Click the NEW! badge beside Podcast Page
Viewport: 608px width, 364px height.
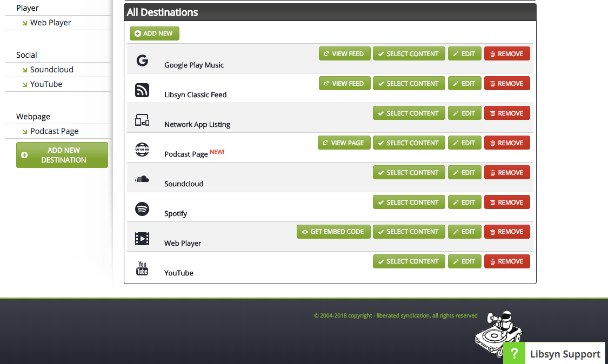(x=217, y=152)
